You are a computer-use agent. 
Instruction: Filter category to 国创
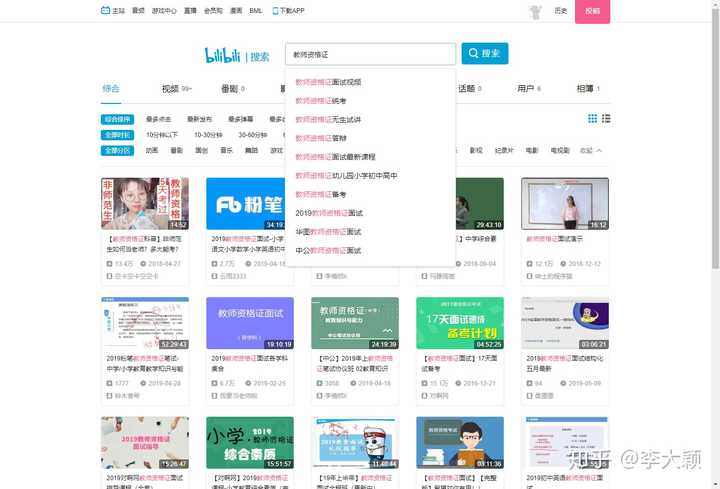pyautogui.click(x=202, y=151)
